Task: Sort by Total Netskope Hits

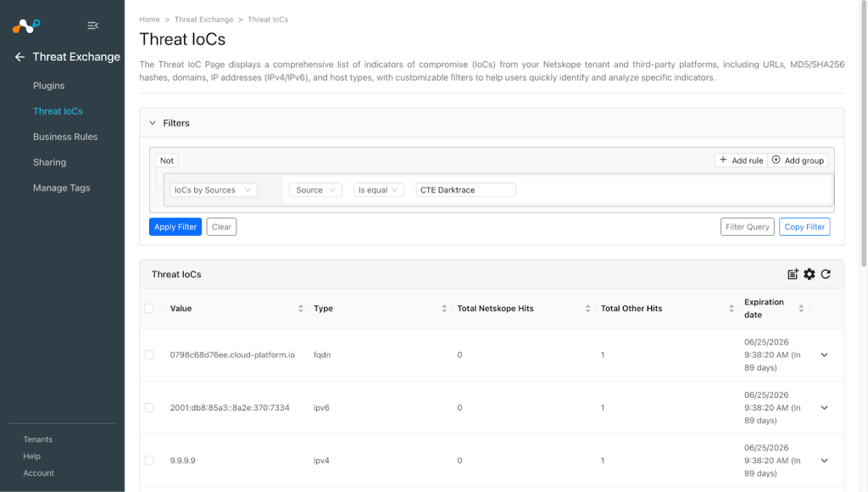Action: tap(588, 309)
